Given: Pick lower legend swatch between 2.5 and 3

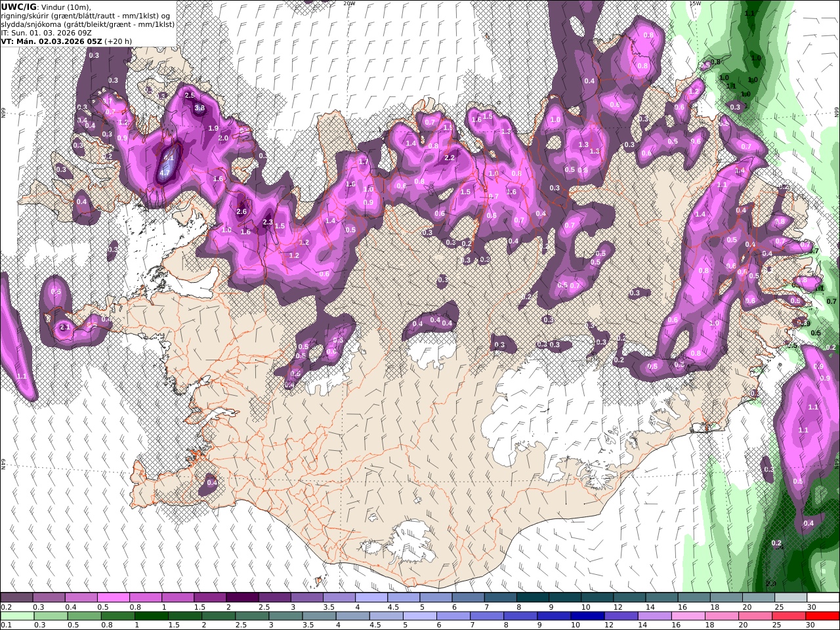Looking at the screenshot, I should [x=252, y=616].
